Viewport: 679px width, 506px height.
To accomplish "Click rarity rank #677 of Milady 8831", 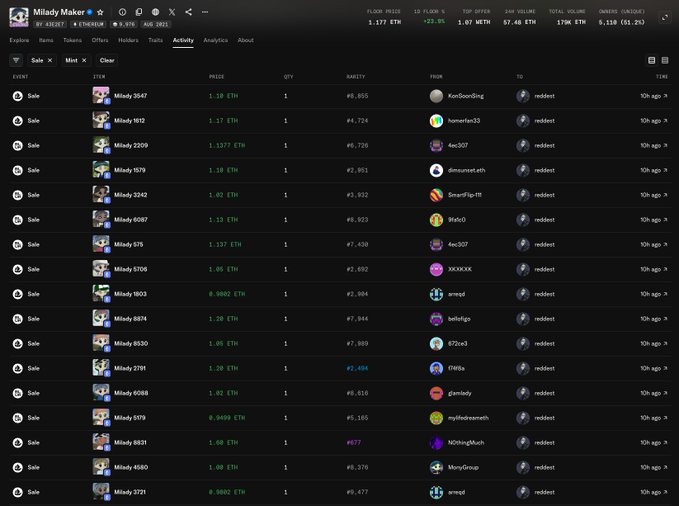I will [354, 442].
